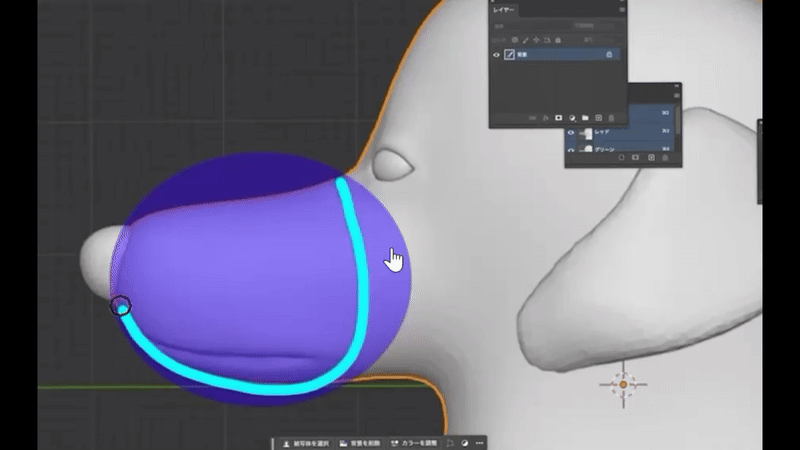Switch to the レイヤー panel tab
Viewport: 800px width, 450px height.
(505, 8)
